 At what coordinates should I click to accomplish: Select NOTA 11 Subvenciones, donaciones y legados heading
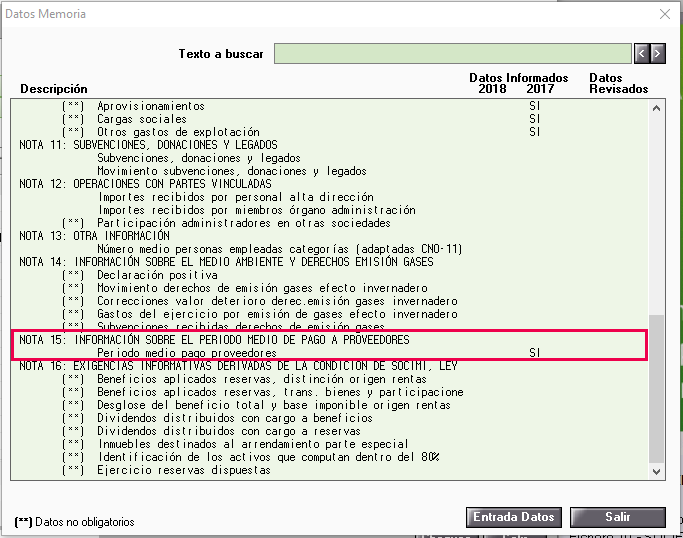coord(330,145)
